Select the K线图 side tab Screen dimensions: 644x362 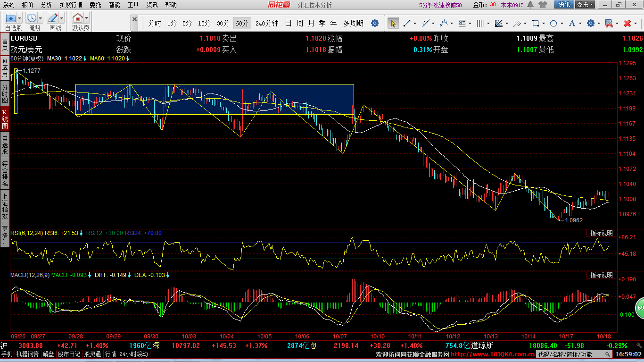point(5,119)
